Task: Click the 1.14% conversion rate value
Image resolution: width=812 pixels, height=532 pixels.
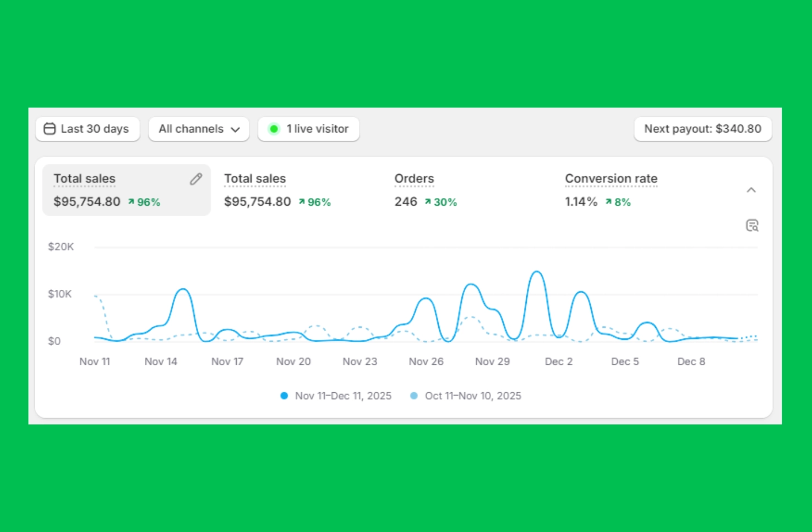Action: coord(581,202)
